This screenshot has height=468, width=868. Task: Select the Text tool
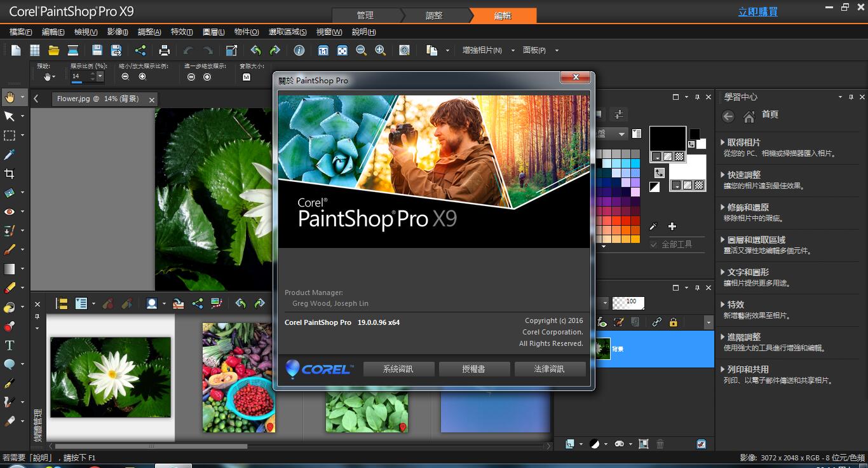(10, 345)
